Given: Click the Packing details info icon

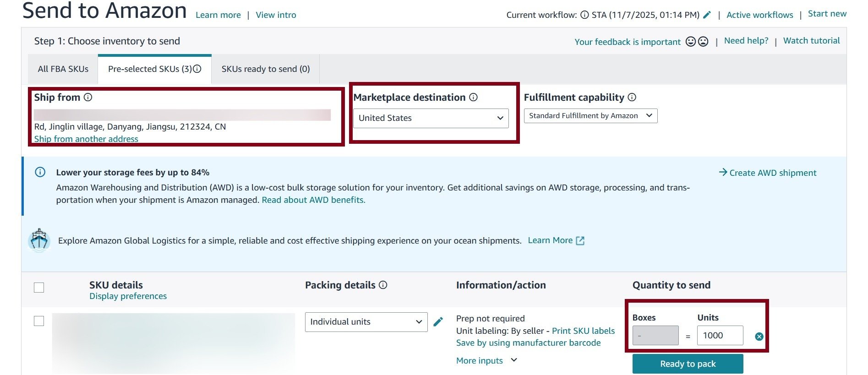Looking at the screenshot, I should tap(383, 285).
